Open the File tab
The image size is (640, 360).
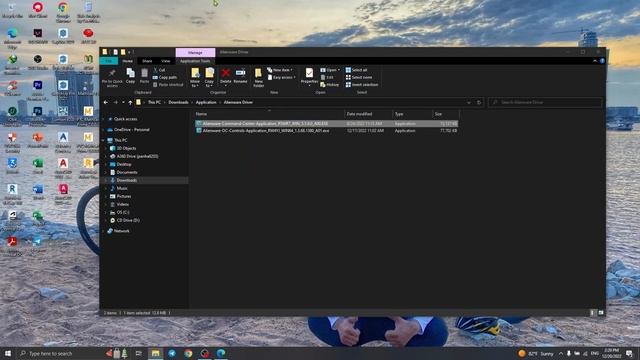(x=109, y=61)
